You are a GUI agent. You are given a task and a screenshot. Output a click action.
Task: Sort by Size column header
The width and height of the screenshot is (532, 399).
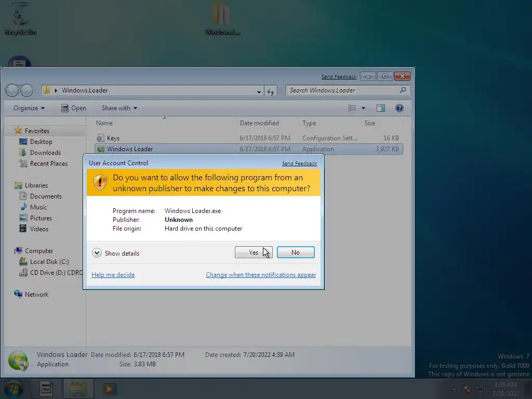[x=370, y=123]
